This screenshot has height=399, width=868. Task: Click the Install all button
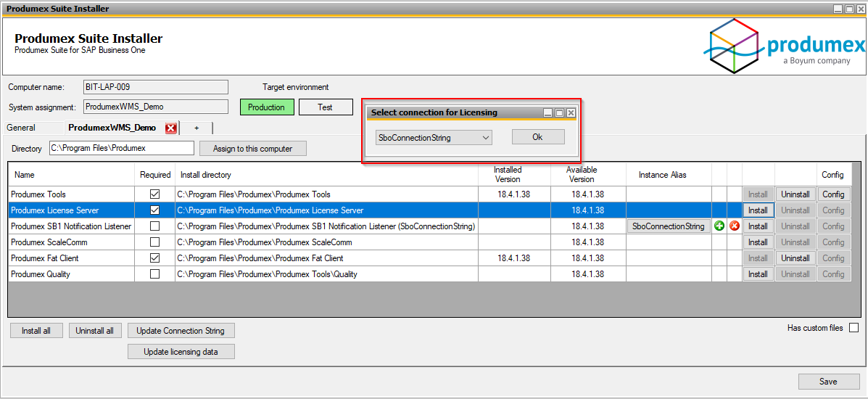click(36, 330)
